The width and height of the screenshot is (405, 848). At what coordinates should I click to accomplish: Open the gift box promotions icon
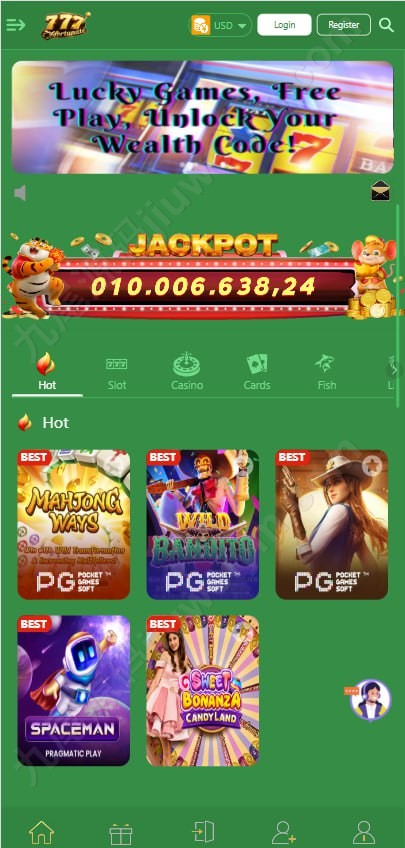121,833
